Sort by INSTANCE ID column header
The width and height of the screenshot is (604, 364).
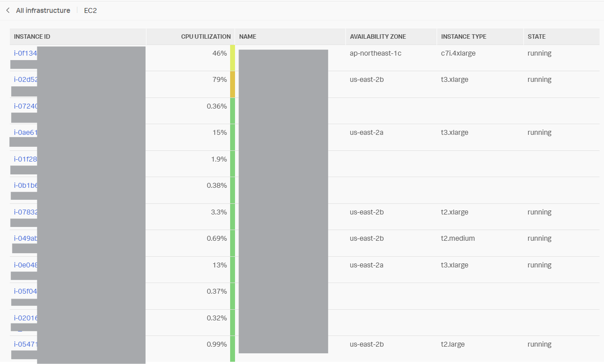coord(32,36)
